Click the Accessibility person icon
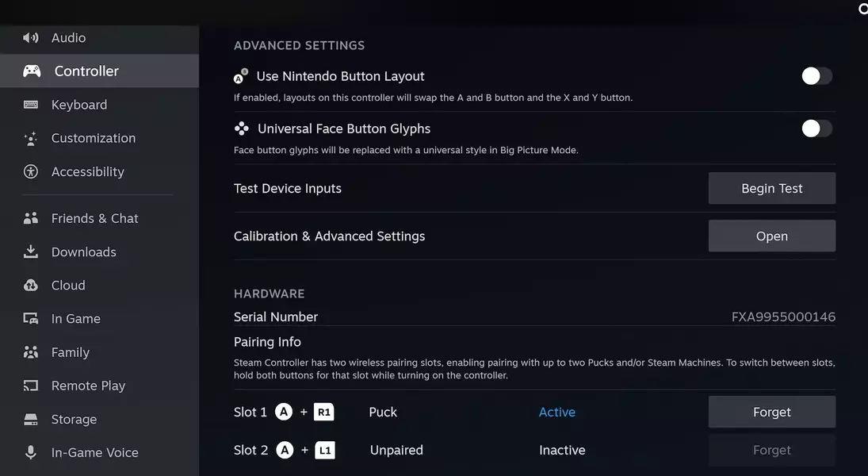This screenshot has width=868, height=476. 31,172
